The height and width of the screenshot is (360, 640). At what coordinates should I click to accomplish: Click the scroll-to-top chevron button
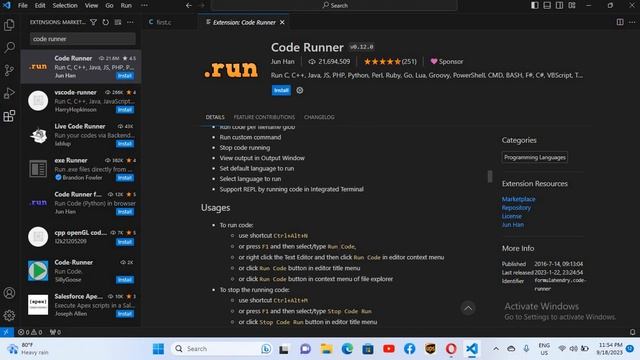(468, 308)
